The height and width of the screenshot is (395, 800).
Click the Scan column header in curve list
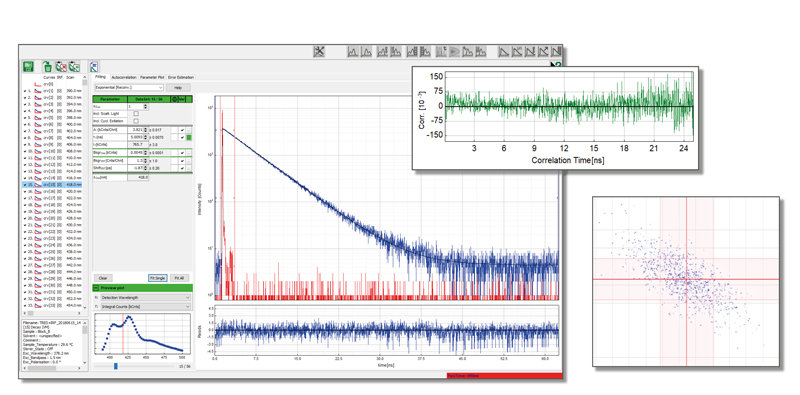pyautogui.click(x=69, y=77)
